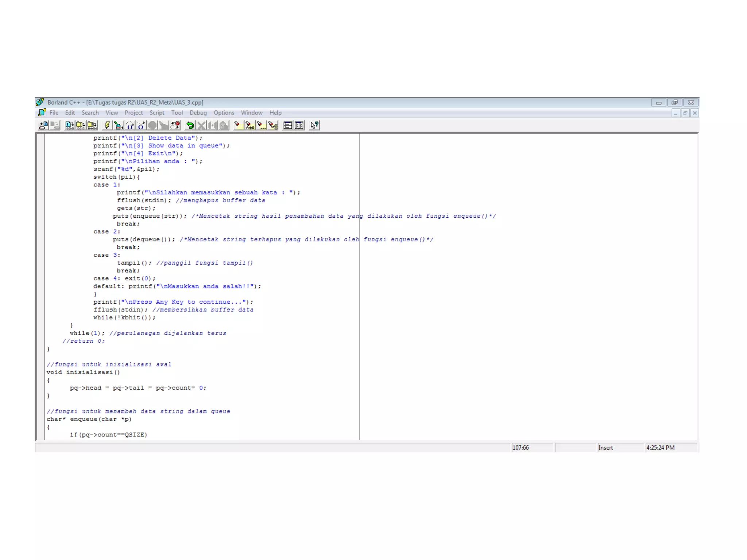Click the context Help pointer icon
The width and height of the screenshot is (747, 560).
314,125
